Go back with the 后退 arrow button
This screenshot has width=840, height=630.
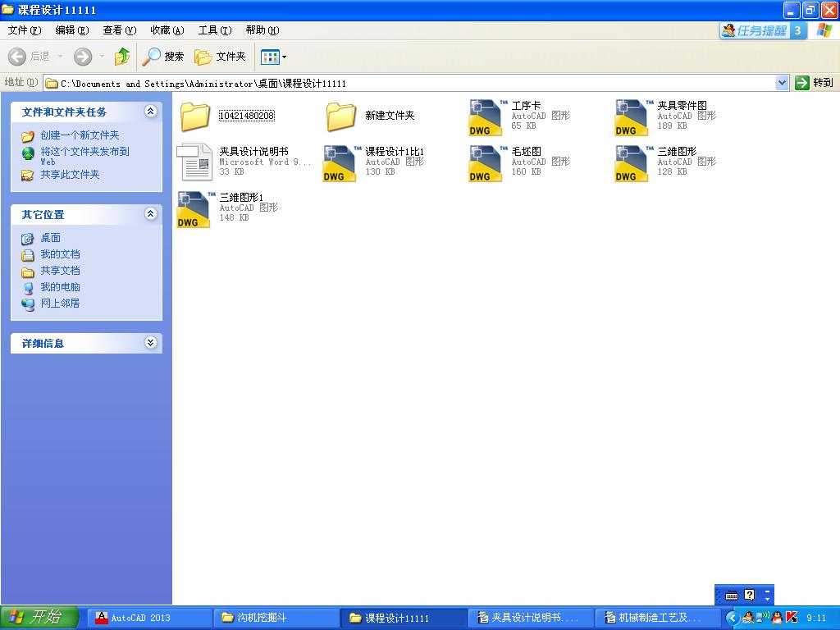(29, 57)
